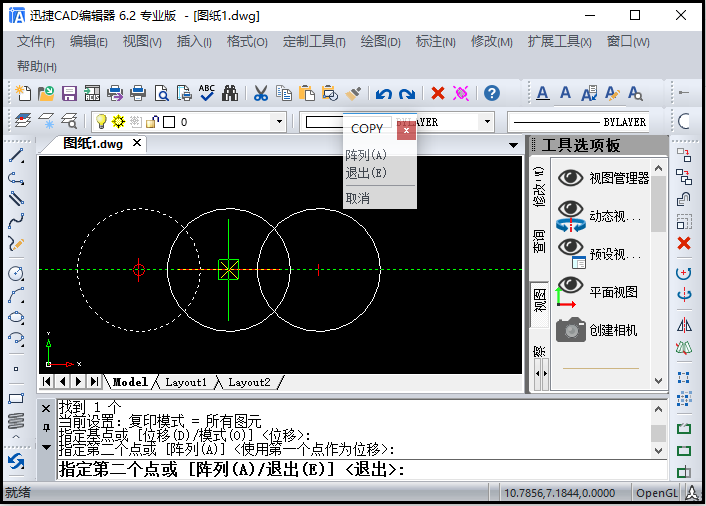Expand the layer 0 dropdown
Viewport: 706px width, 506px height.
(279, 122)
